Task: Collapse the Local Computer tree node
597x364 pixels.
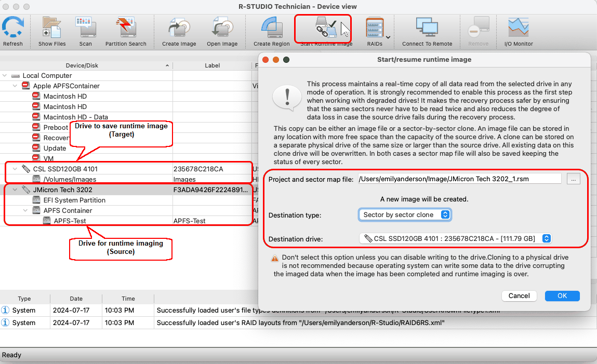Action: coord(5,76)
